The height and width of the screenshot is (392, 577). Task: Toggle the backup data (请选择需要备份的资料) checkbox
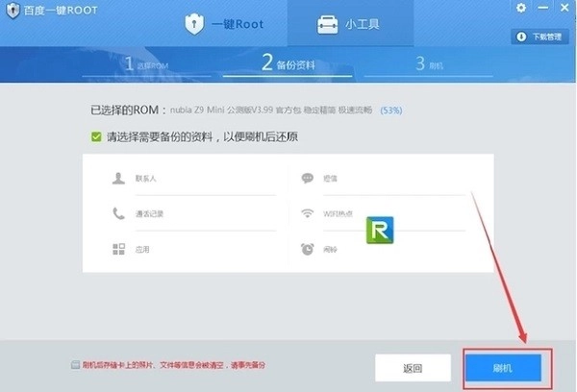pyautogui.click(x=96, y=137)
